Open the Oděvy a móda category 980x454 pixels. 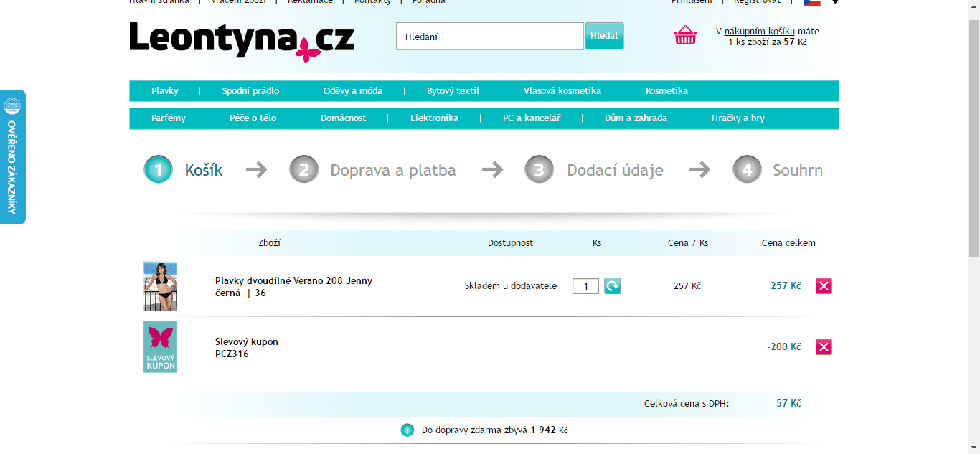click(353, 91)
